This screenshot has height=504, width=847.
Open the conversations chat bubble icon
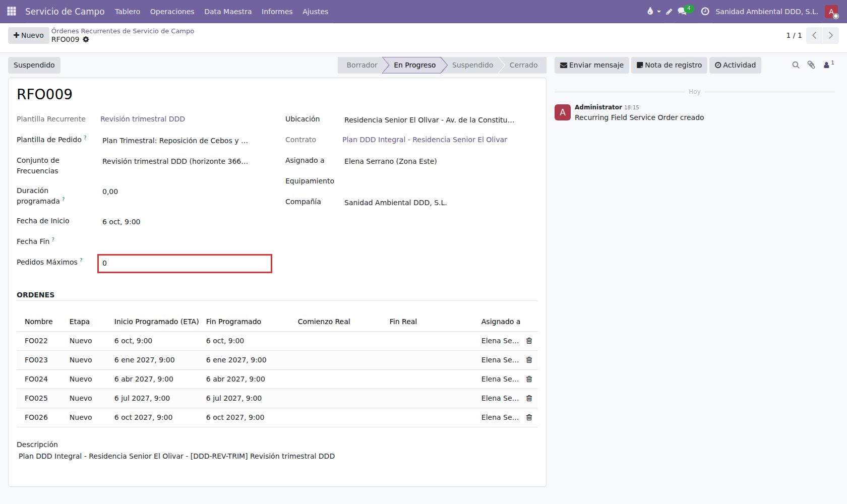tap(682, 11)
